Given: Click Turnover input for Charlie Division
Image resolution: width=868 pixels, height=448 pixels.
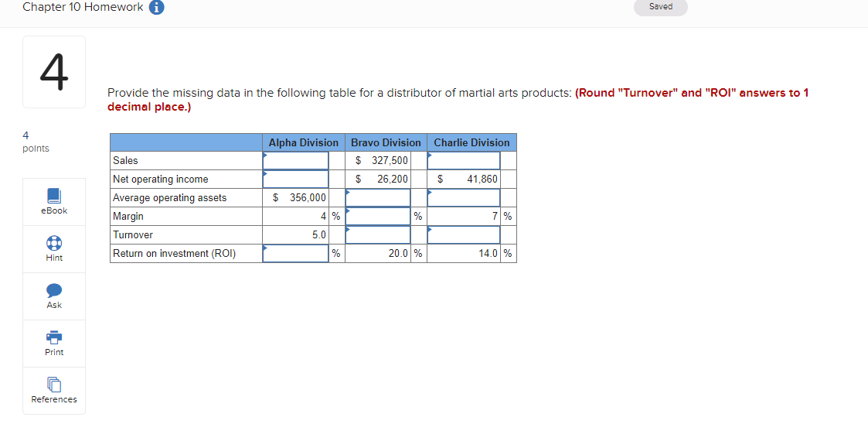Looking at the screenshot, I should coord(463,234).
